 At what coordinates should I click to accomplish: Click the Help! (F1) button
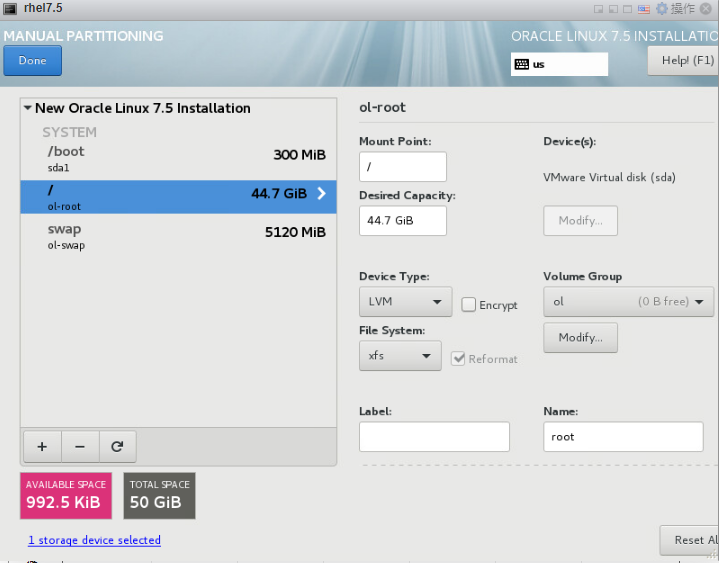tap(683, 61)
